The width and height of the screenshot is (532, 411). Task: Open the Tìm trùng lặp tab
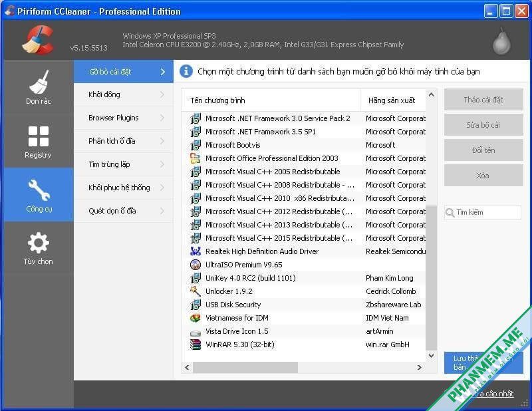tap(124, 164)
